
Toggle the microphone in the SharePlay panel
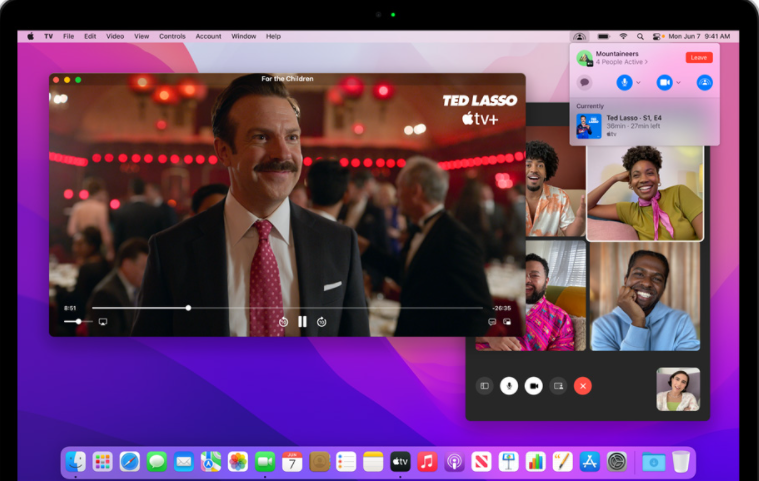[624, 83]
